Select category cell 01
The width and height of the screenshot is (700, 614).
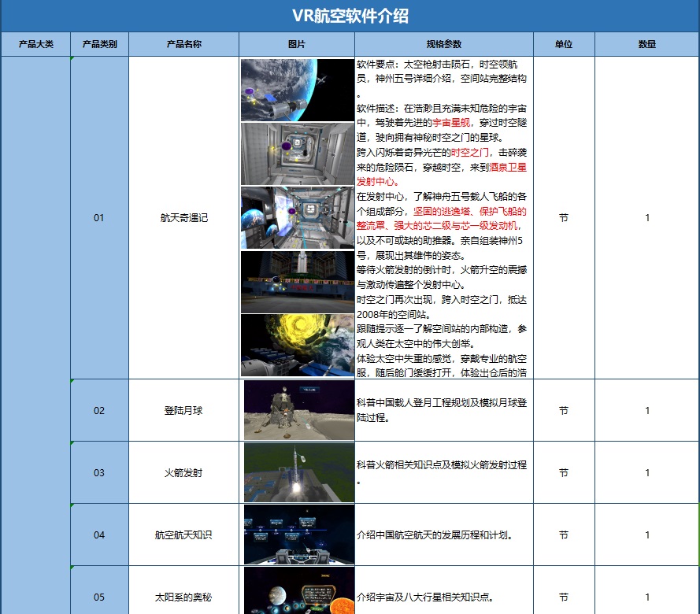point(99,218)
